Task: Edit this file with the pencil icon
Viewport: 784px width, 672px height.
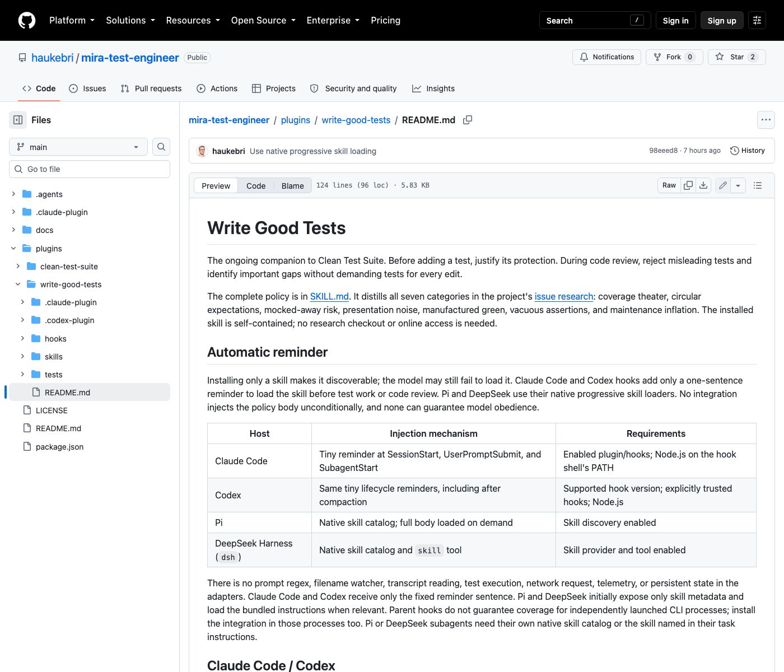Action: 723,185
